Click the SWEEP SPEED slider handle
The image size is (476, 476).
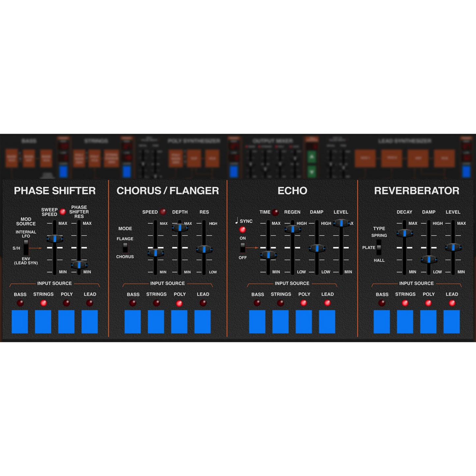tap(55, 239)
